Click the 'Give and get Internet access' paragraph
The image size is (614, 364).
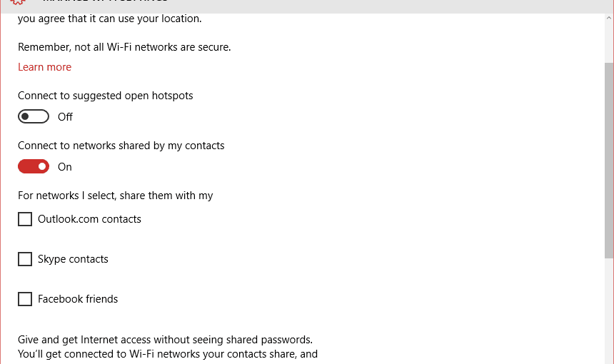tap(168, 347)
